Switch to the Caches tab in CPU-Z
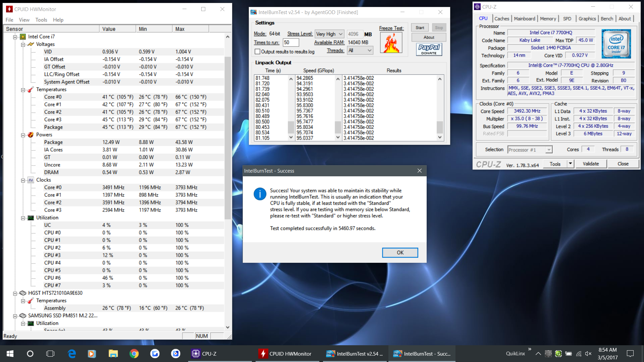Screen dimensions: 644x362 [502, 19]
